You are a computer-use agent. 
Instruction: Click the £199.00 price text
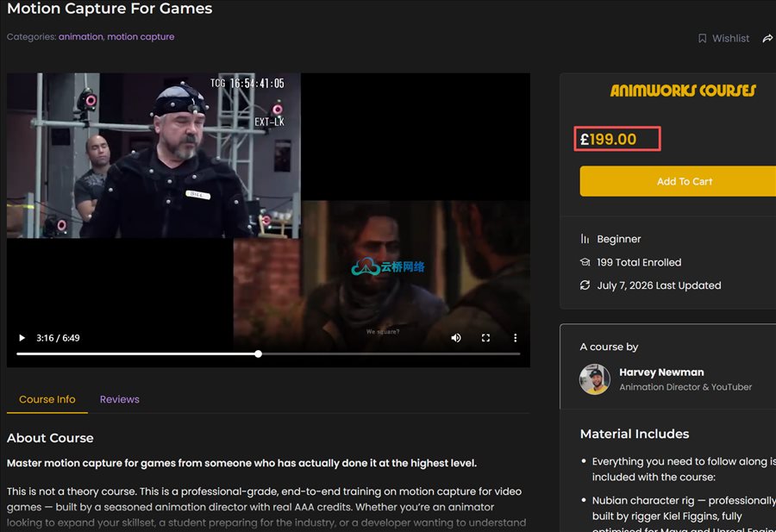608,139
